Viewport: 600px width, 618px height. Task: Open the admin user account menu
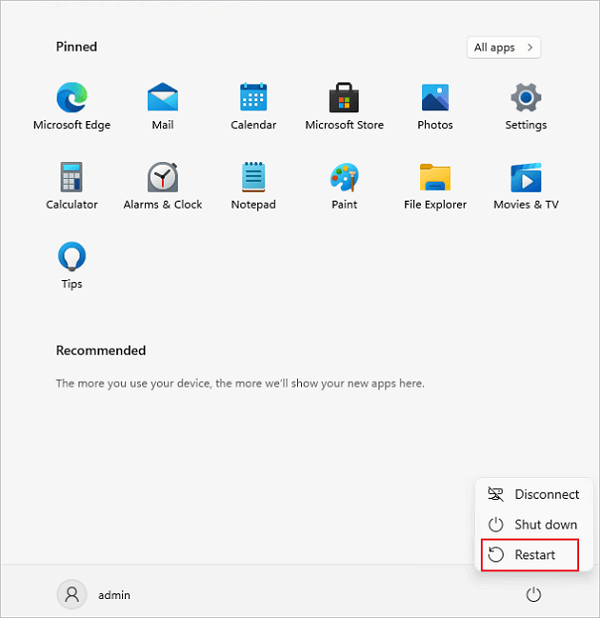(x=95, y=595)
